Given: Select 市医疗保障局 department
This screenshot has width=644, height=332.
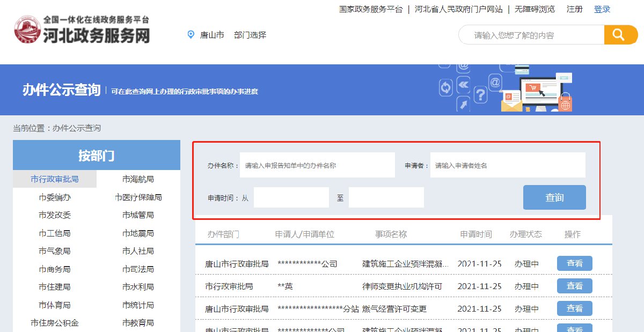Looking at the screenshot, I should pyautogui.click(x=138, y=197).
